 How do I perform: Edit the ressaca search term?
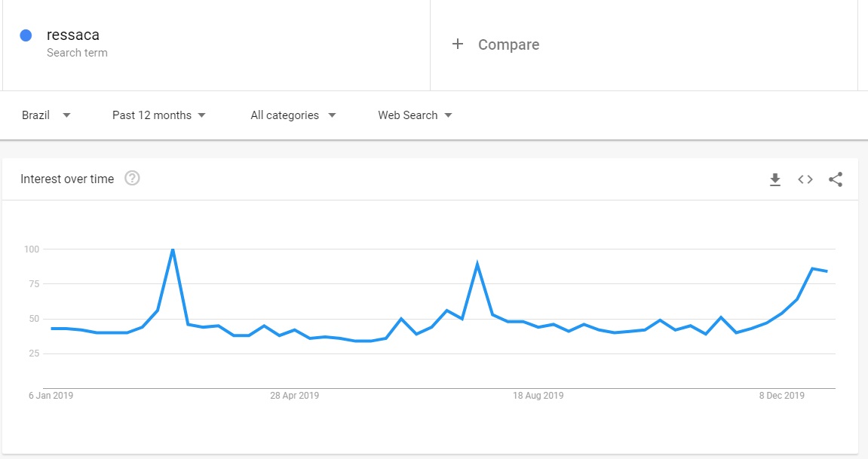[x=73, y=35]
